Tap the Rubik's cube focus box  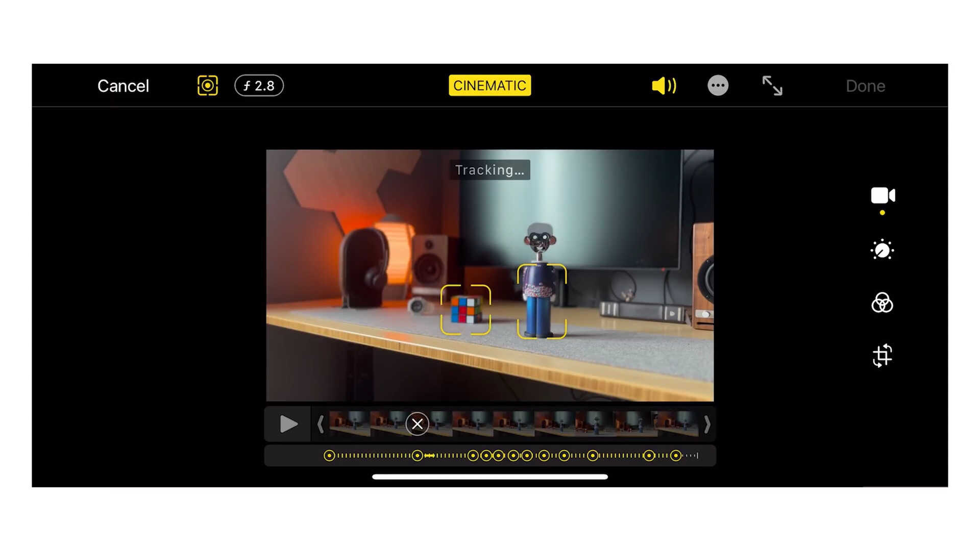click(x=465, y=310)
